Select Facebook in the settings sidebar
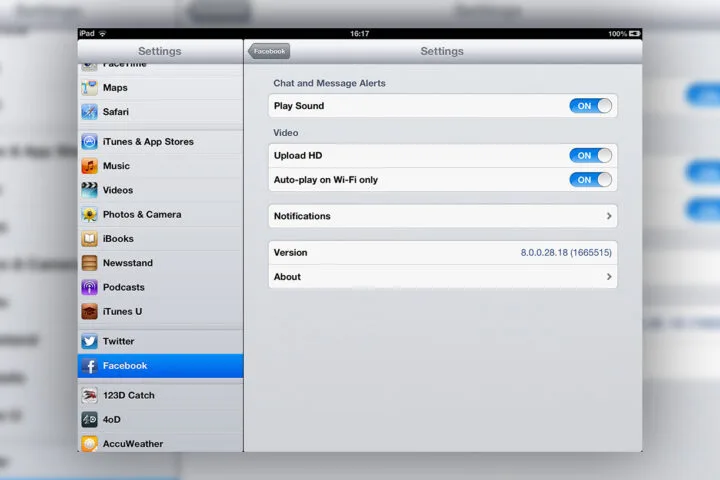This screenshot has width=720, height=480. click(x=160, y=366)
